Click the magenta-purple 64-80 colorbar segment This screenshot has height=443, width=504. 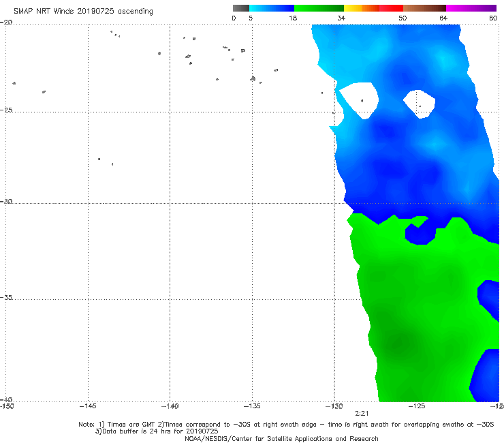tap(471, 8)
